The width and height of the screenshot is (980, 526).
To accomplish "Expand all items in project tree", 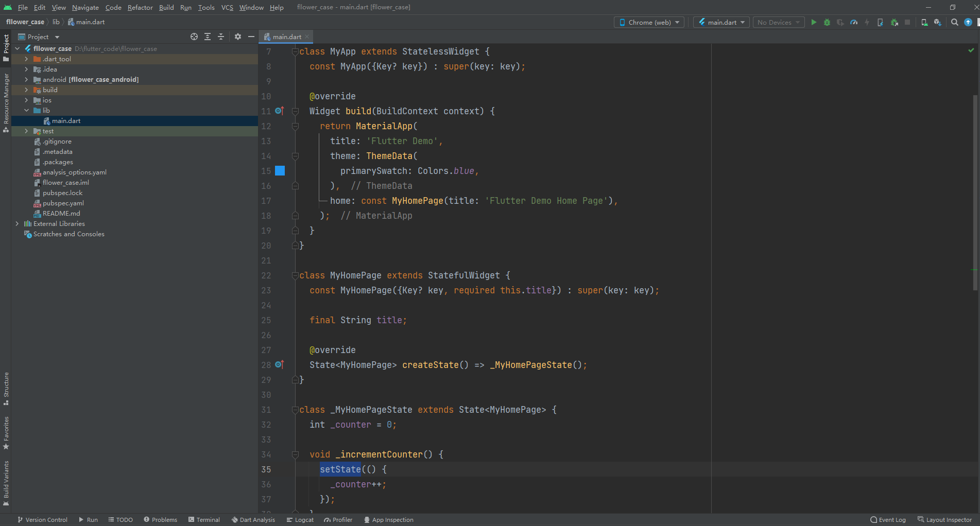I will click(x=208, y=37).
